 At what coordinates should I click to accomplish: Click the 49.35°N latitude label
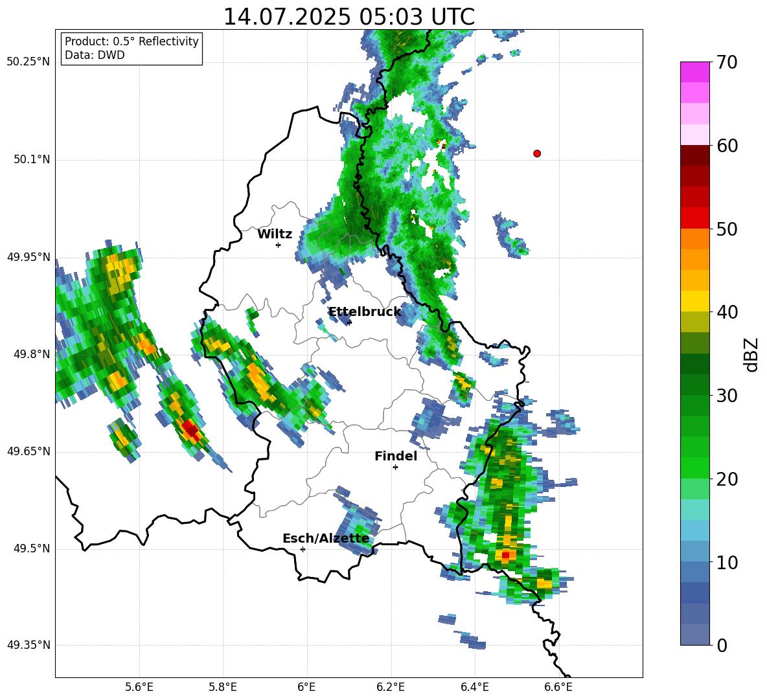pos(29,645)
